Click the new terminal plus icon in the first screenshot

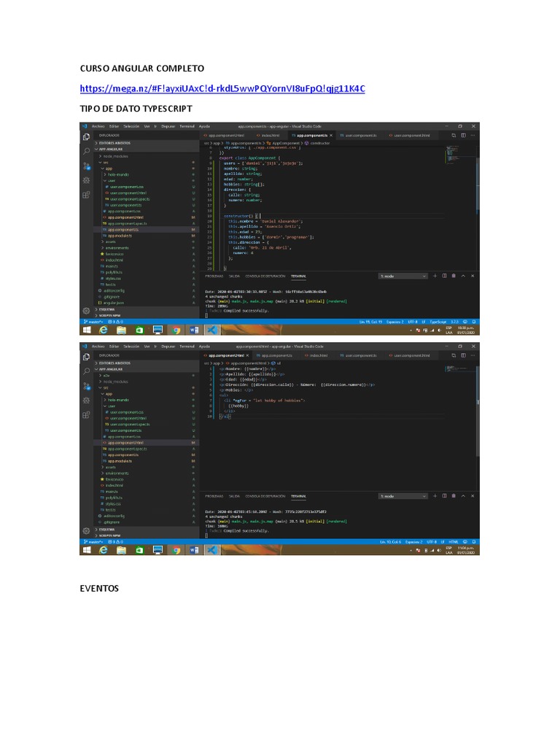point(435,276)
